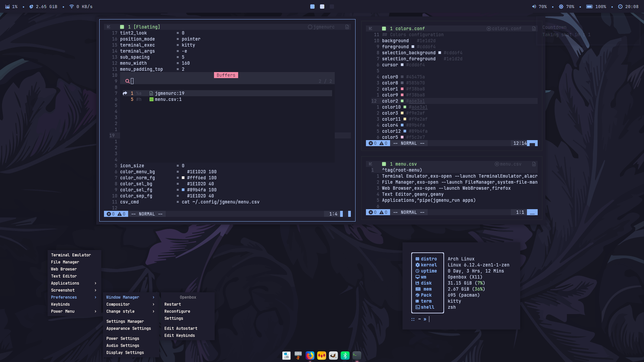Viewport: 644px width, 362px height.
Task: Switch to the third workspace indicator
Action: 332,7
